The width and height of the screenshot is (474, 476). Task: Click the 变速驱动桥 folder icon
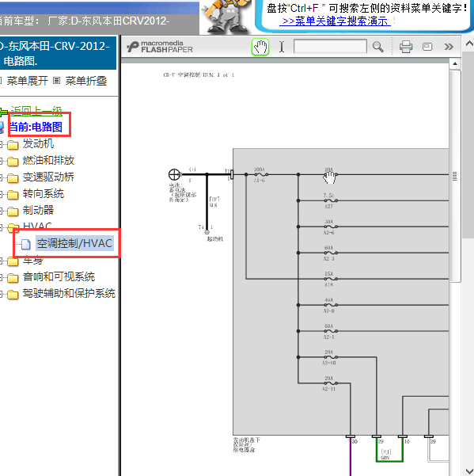(x=13, y=178)
